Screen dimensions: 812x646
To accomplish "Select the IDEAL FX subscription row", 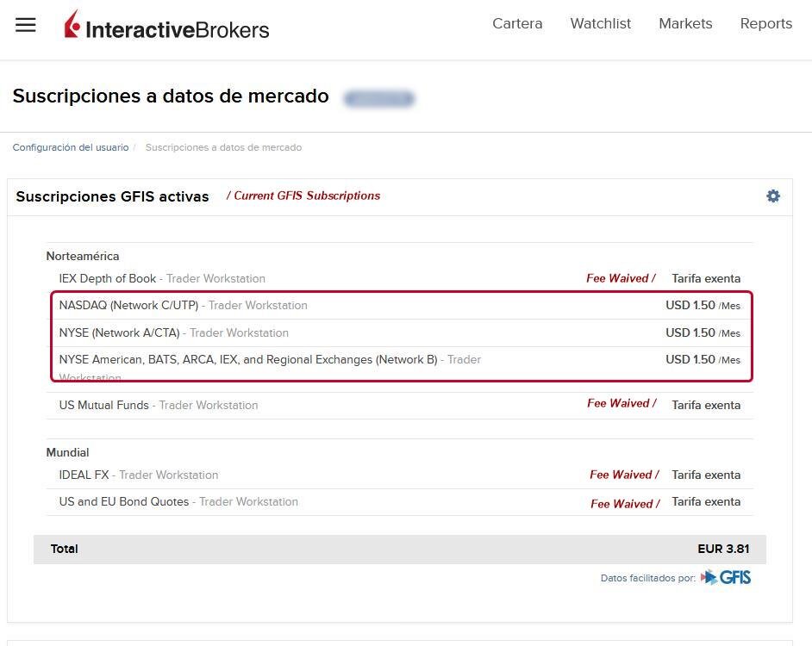I will (400, 475).
